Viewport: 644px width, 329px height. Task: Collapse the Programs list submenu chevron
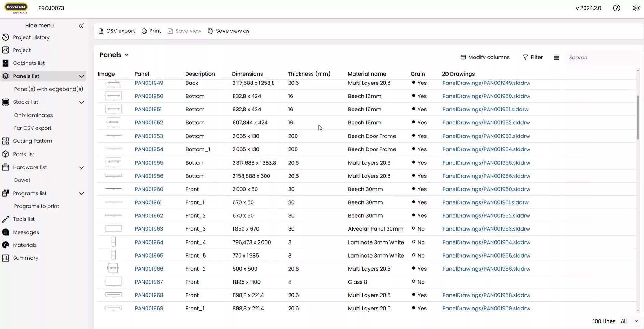coord(81,193)
